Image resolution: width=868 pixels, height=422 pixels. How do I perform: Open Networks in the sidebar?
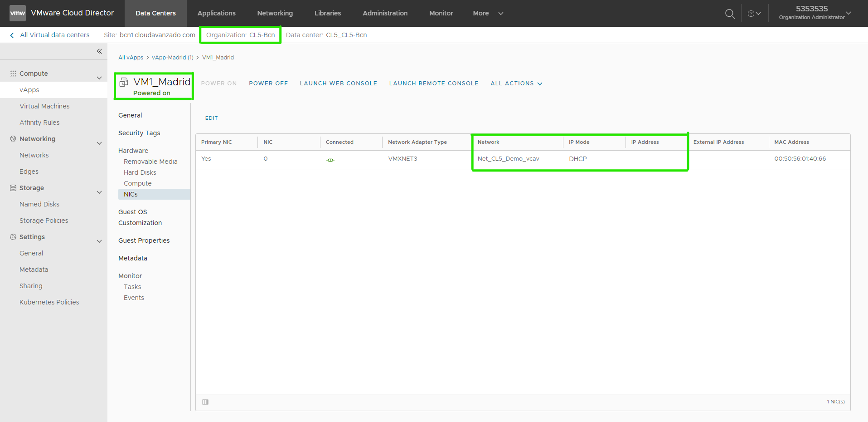tap(34, 155)
